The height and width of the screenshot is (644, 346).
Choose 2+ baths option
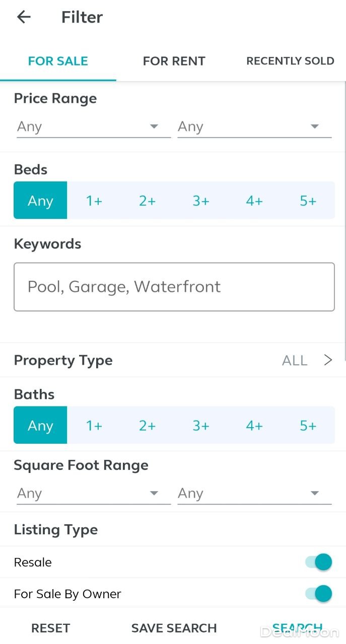point(147,426)
